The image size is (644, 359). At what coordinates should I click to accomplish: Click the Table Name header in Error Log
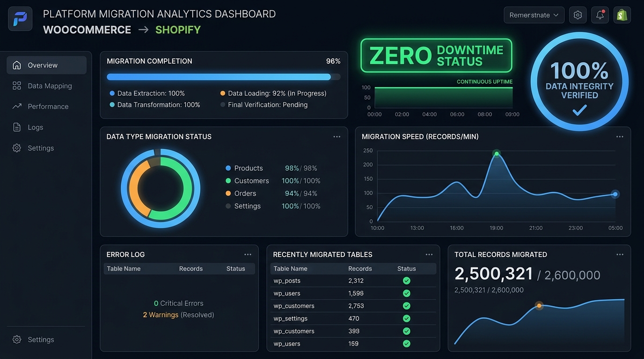coord(124,269)
